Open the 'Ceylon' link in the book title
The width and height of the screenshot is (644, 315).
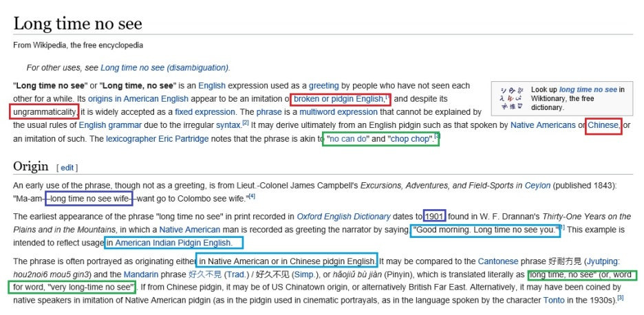pos(537,186)
